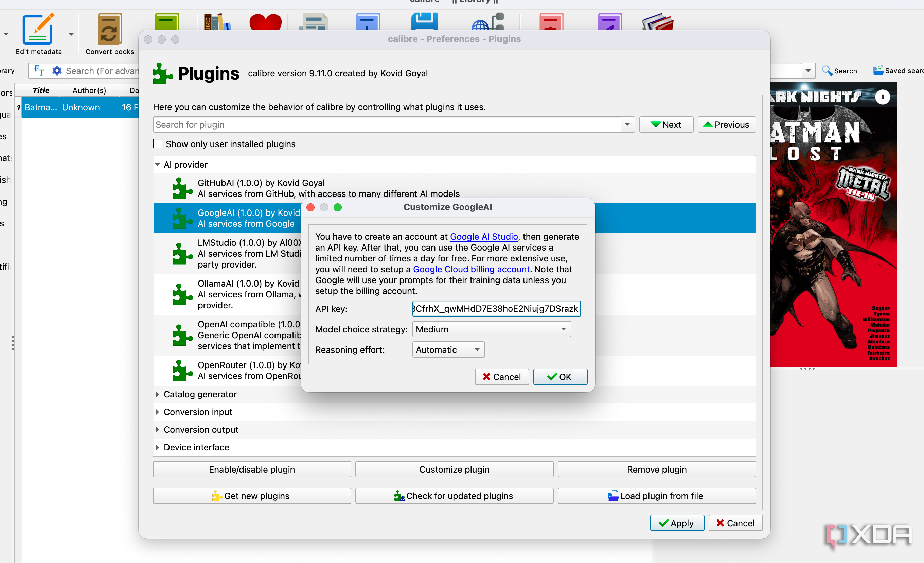Open the Google Cloud billing account link
Image resolution: width=924 pixels, height=563 pixels.
[x=471, y=269]
